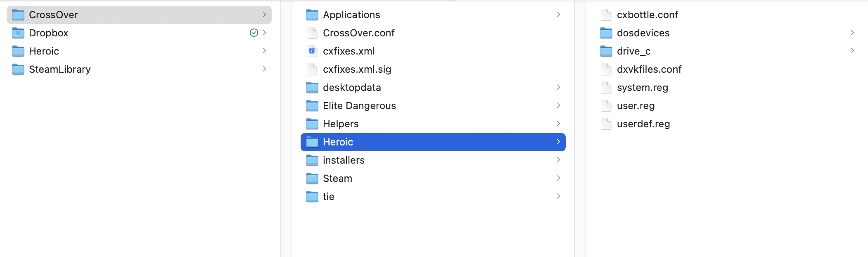Select the 'CrossOver.conf' file name
The width and height of the screenshot is (868, 257).
(x=359, y=33)
